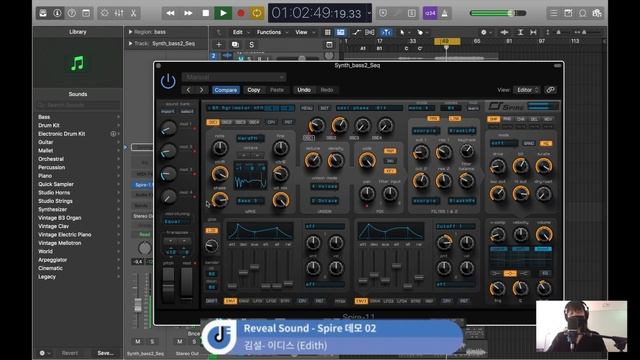Toggle the purple Count-in button

430,13
